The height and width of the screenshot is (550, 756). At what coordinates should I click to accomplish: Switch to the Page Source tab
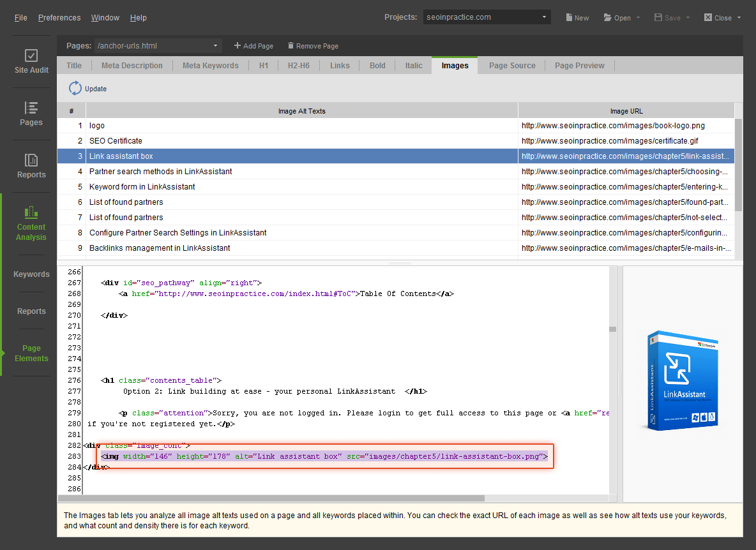point(512,65)
